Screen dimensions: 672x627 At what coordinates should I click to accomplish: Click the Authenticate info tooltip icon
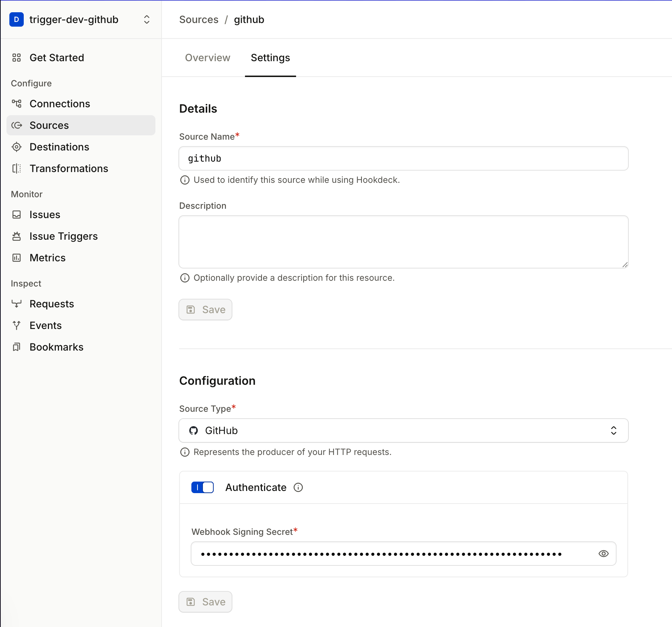pyautogui.click(x=298, y=487)
